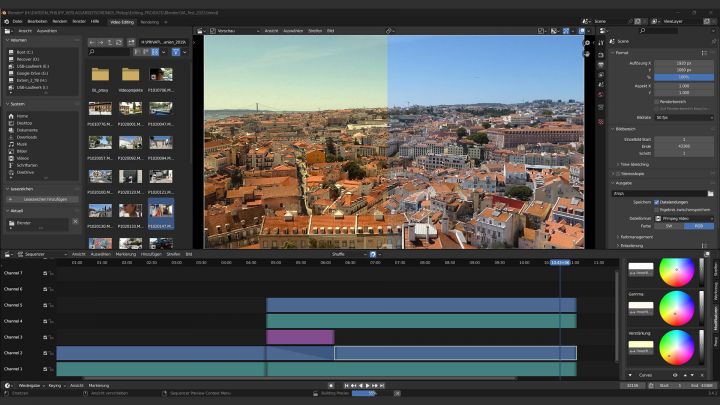Screen dimensions: 720x405
Task: Toggle Renderbereich checkbox
Action: 657,101
